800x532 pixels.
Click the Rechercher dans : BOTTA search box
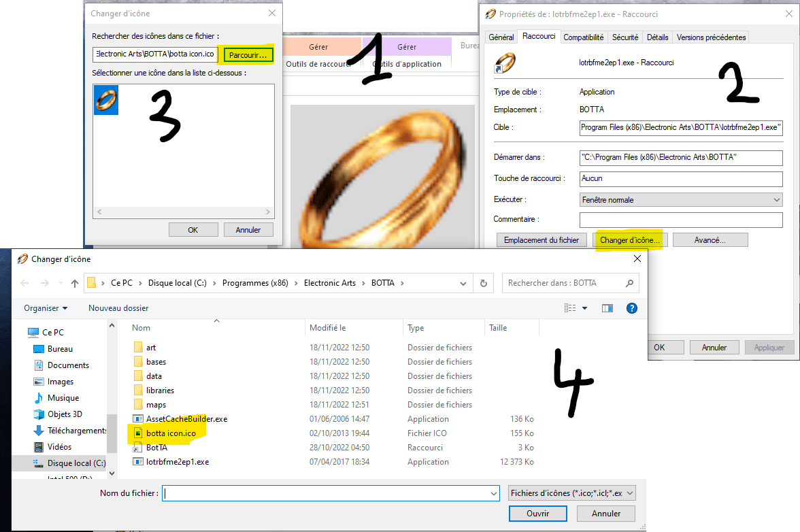pyautogui.click(x=570, y=283)
